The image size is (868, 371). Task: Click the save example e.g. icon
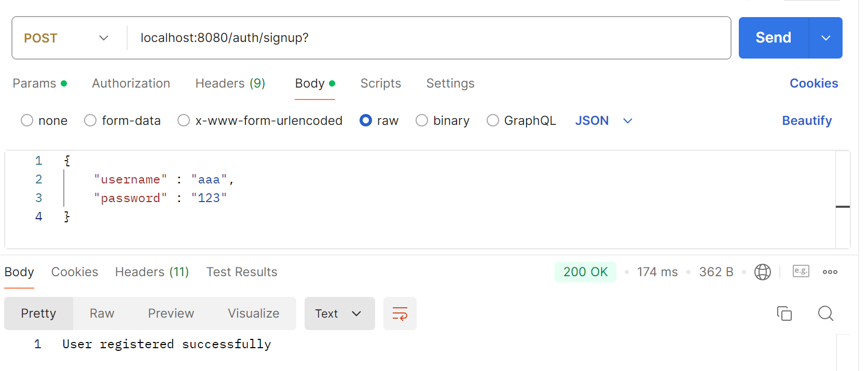click(x=801, y=271)
